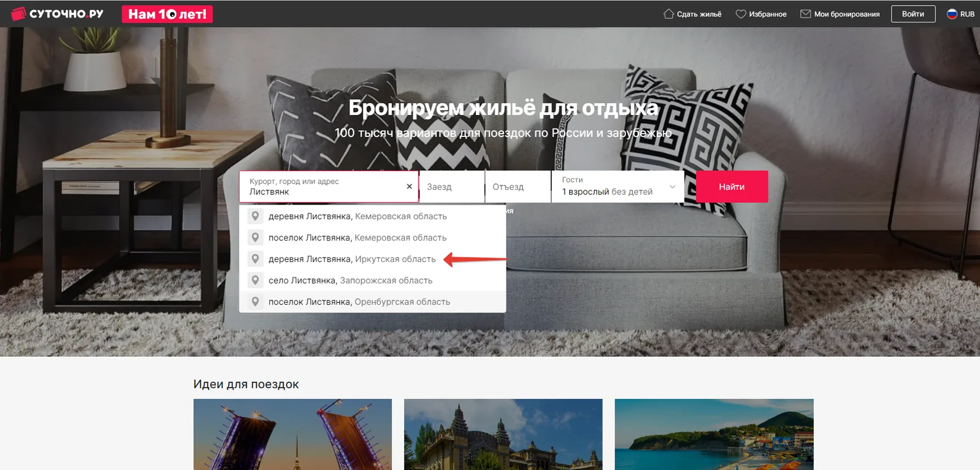
Task: Click the Идеи для поездок heading
Action: click(246, 384)
